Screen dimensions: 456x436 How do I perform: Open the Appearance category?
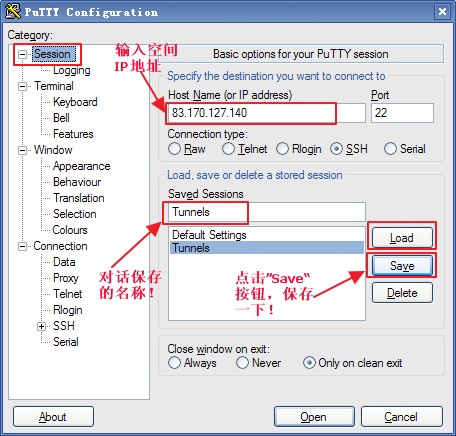[82, 166]
